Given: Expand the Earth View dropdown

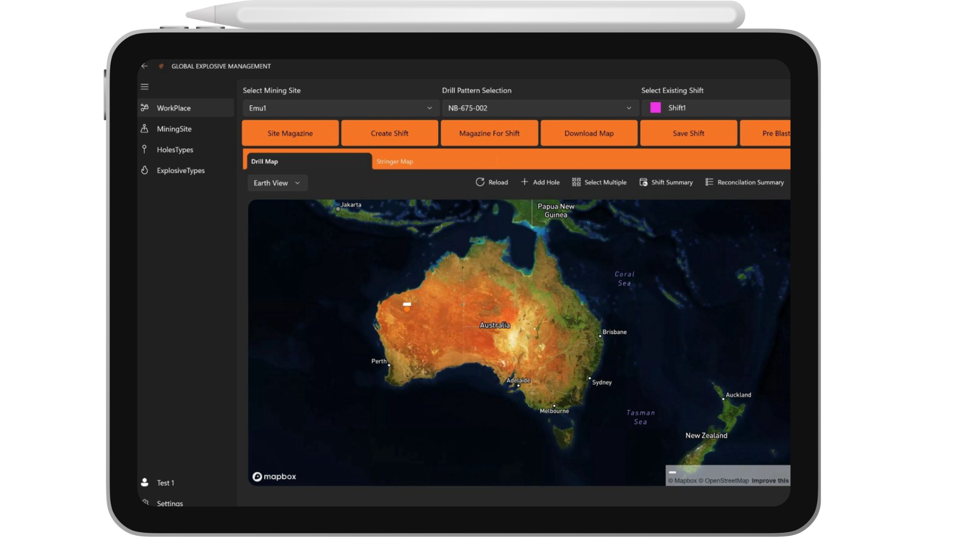Looking at the screenshot, I should pyautogui.click(x=277, y=183).
